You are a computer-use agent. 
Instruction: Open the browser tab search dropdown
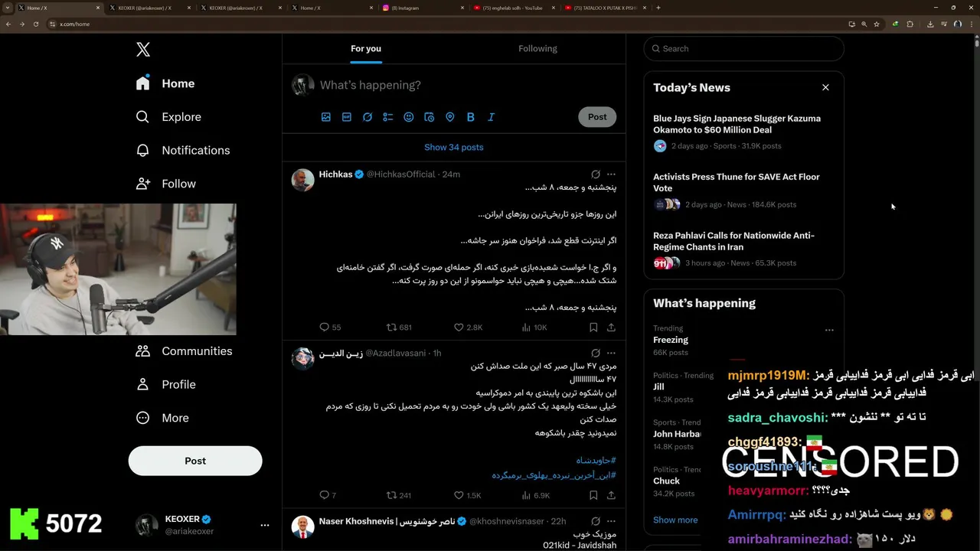point(8,8)
